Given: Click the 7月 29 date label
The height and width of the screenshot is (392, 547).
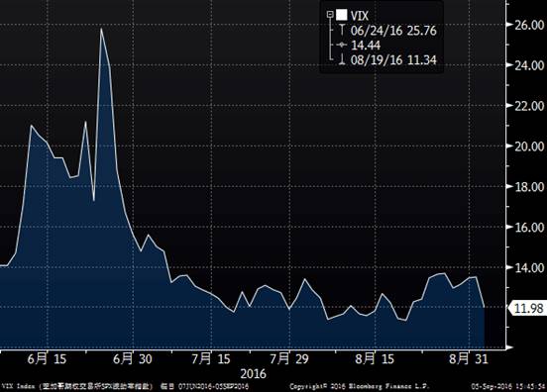Looking at the screenshot, I should point(289,358).
